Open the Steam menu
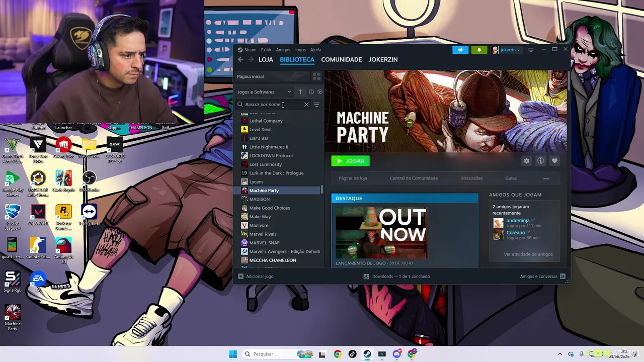 (247, 50)
